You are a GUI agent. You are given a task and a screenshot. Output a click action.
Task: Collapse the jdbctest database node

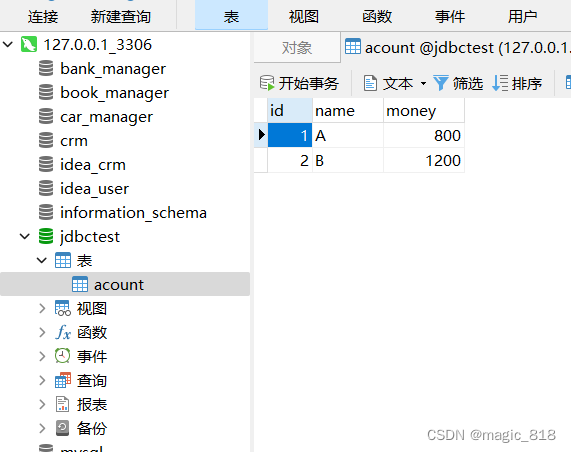pyautogui.click(x=24, y=236)
